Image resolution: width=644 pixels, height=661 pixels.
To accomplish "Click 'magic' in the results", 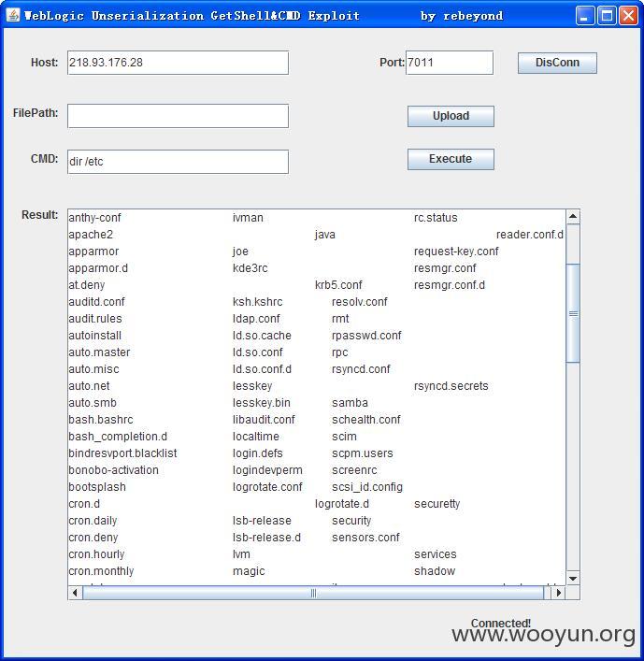I will 249,571.
